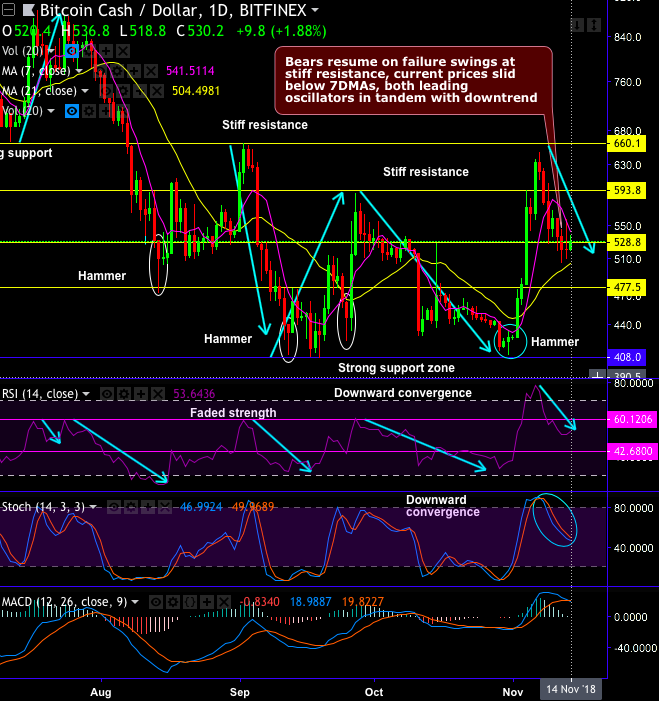Remove the first Vol (20) indicator with X

pos(123,51)
